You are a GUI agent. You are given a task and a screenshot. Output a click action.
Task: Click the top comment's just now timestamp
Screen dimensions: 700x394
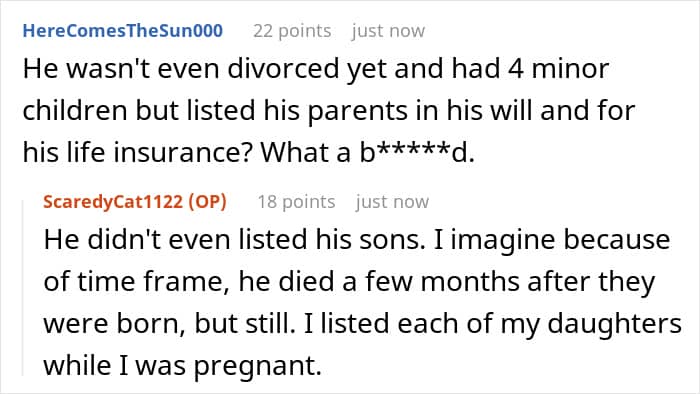tap(388, 31)
